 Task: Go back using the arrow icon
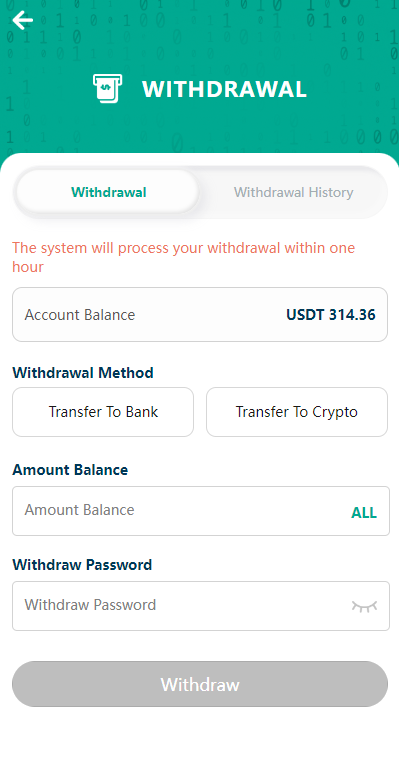click(x=22, y=20)
